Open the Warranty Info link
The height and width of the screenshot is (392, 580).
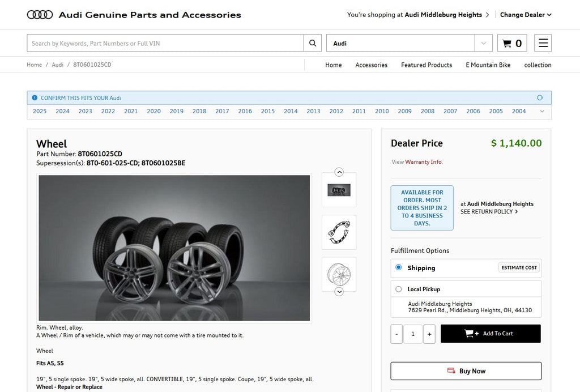(x=423, y=162)
